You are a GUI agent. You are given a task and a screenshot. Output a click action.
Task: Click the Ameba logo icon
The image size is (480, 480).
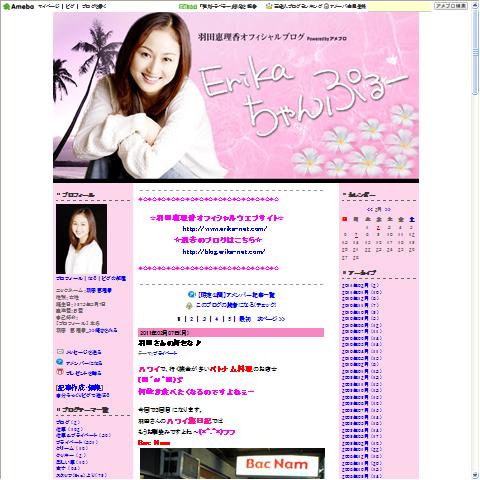[6, 6]
